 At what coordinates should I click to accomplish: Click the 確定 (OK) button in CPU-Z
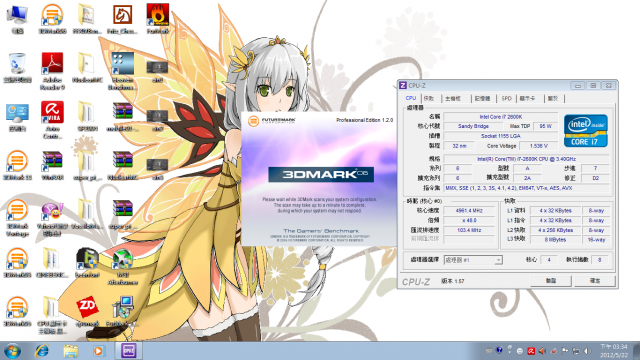[x=595, y=281]
